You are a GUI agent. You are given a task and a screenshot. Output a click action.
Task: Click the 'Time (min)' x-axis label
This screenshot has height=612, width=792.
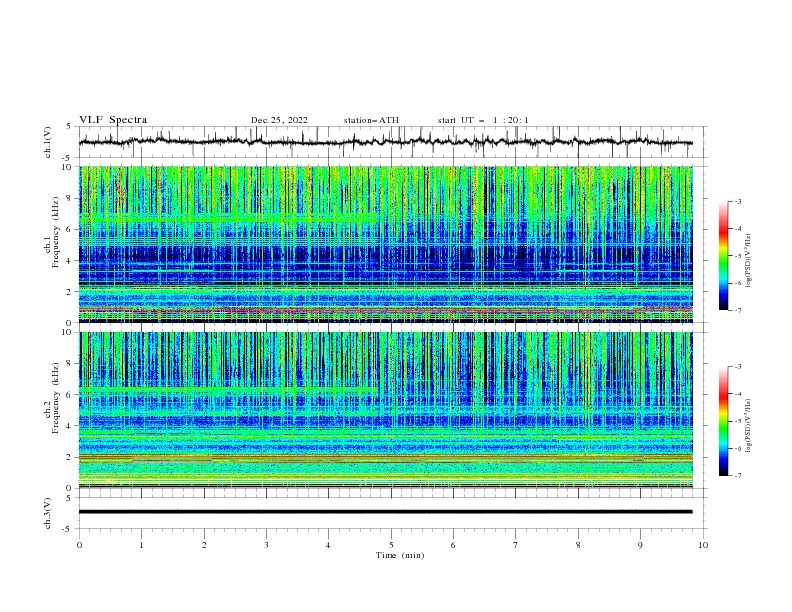[x=400, y=555]
